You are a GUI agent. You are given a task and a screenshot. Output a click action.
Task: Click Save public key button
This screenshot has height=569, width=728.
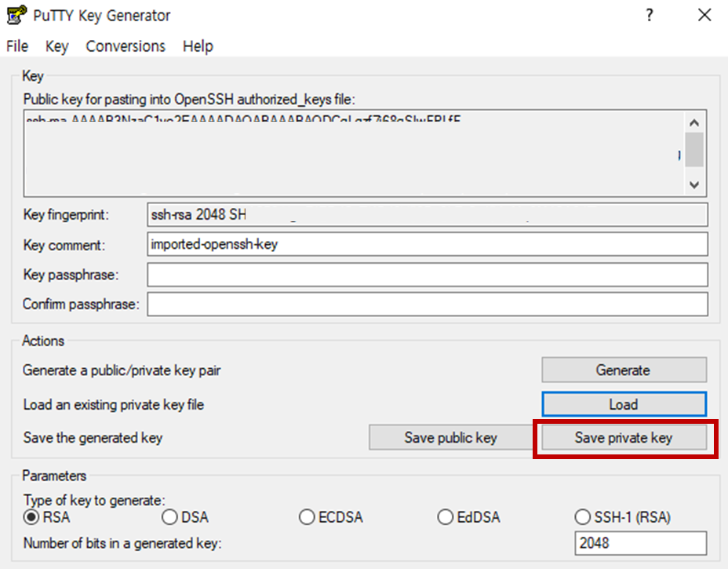tap(451, 438)
